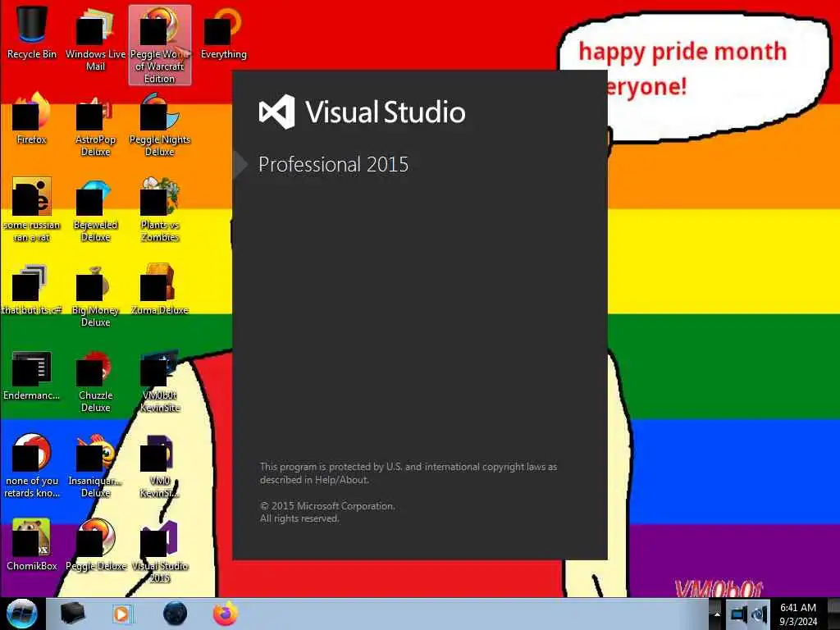This screenshot has height=630, width=840.
Task: Click the Chuzzle Deluxe desktop icon
Action: [95, 381]
